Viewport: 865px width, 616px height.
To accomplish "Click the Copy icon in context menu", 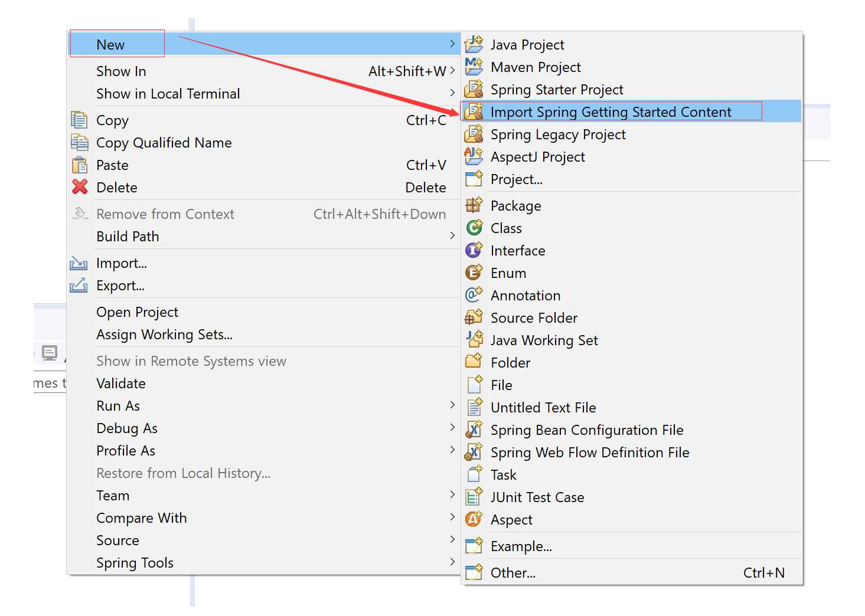I will 79,120.
